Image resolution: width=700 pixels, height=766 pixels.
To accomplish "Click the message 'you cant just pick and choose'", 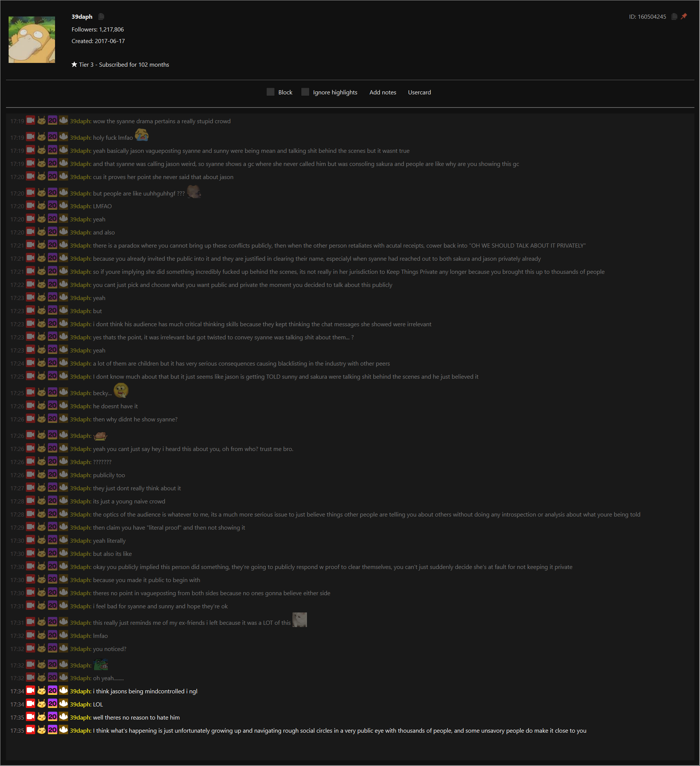I will pyautogui.click(x=243, y=285).
